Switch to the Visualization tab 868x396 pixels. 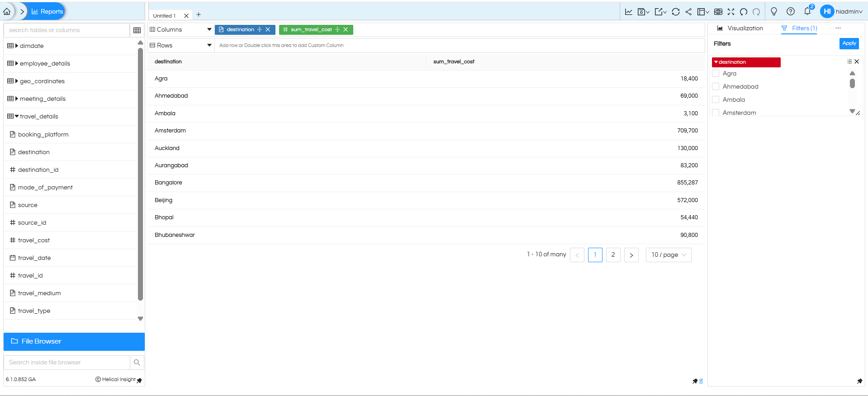pos(740,28)
